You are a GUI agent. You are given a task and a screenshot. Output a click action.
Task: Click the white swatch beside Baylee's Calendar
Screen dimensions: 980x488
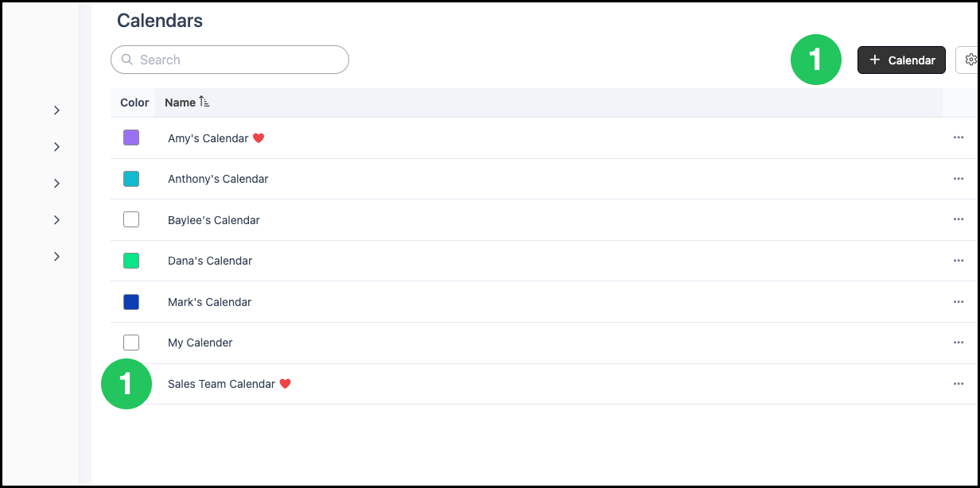pos(131,219)
